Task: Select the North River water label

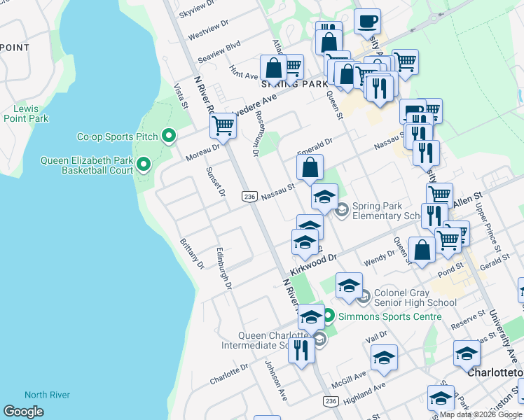Action: [47, 395]
